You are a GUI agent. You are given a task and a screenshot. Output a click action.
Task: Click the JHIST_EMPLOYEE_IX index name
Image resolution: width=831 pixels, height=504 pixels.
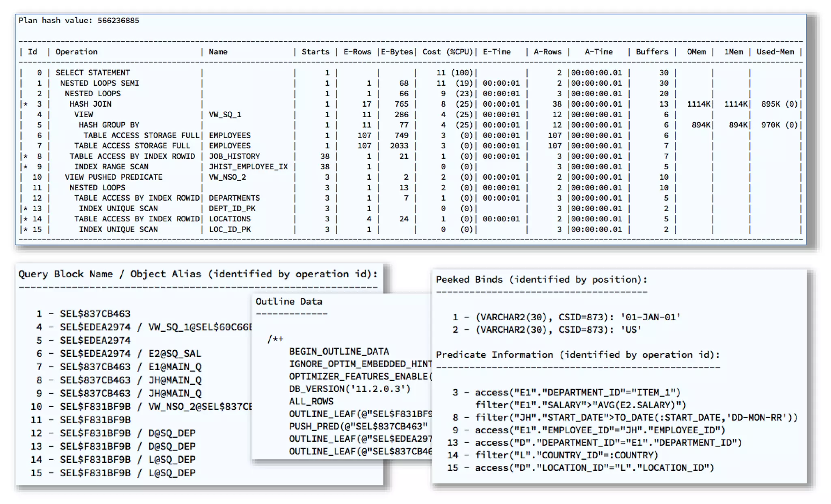248,167
